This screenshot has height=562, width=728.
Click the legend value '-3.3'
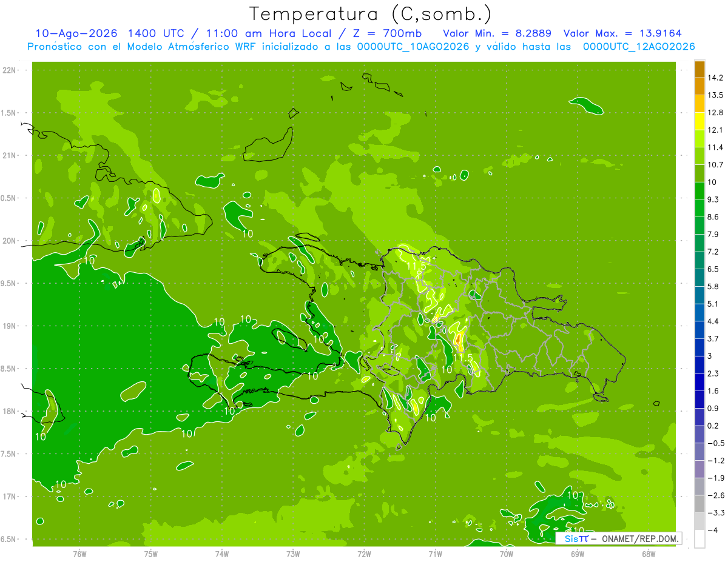[x=716, y=513]
